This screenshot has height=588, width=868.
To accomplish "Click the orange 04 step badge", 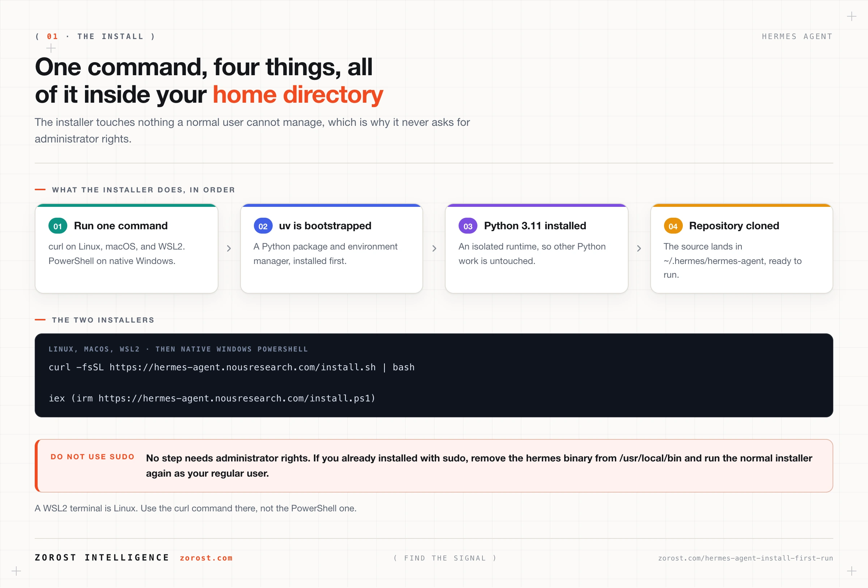I will pos(673,226).
